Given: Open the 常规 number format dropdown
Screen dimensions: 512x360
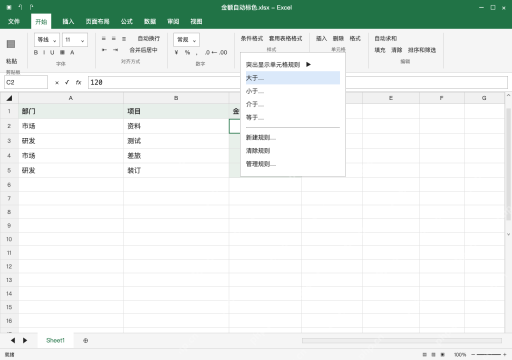Looking at the screenshot, I should (x=186, y=40).
